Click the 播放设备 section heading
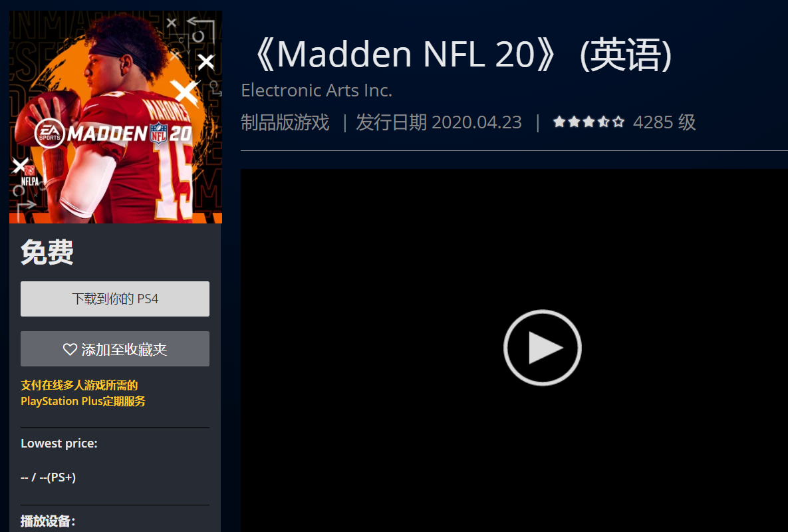Viewport: 788px width, 532px height. (48, 521)
